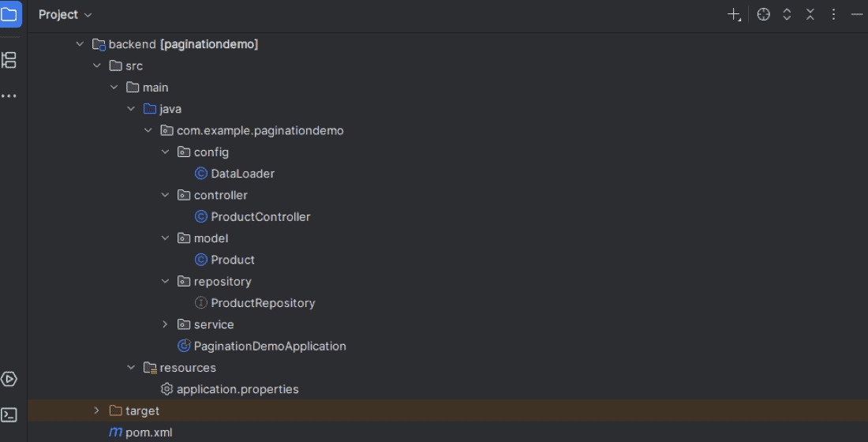This screenshot has height=442, width=868.
Task: Open the Project tool window folder icon
Action: [x=9, y=14]
